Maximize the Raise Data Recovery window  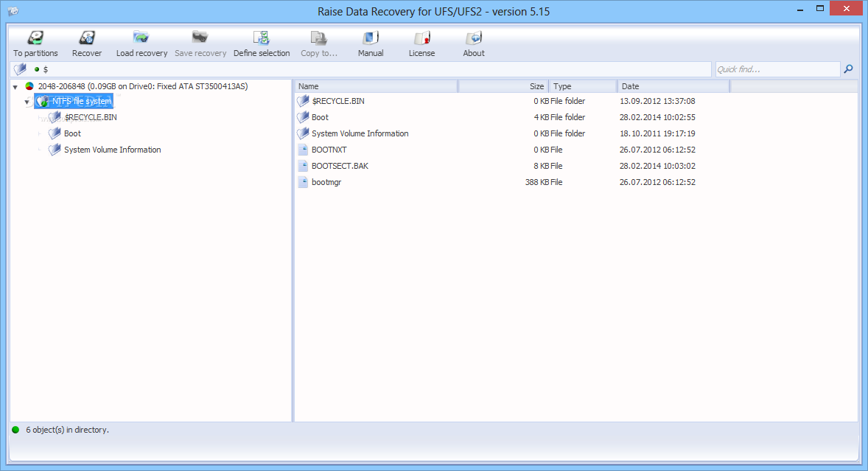click(x=820, y=8)
